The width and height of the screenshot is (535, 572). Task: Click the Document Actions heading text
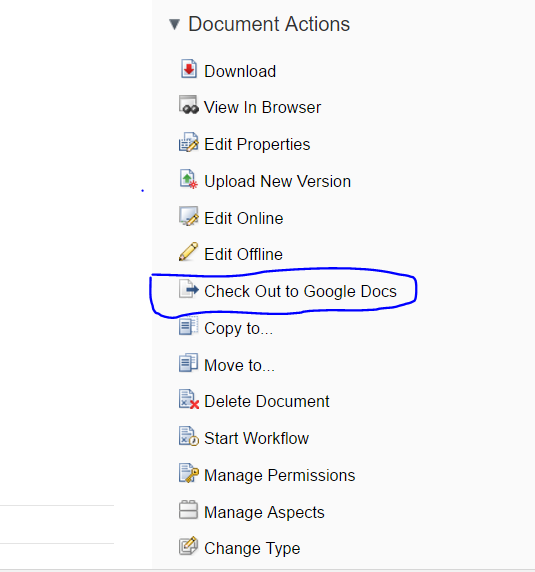[x=269, y=24]
